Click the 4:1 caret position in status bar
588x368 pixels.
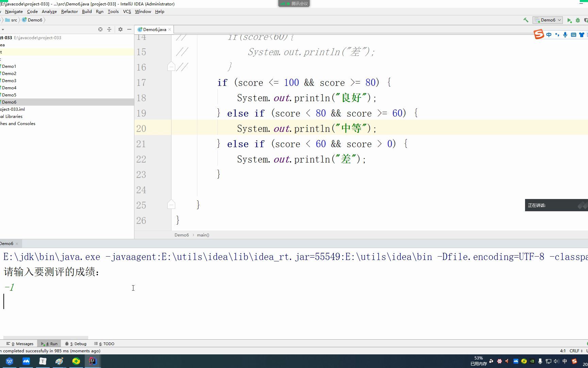(x=563, y=351)
